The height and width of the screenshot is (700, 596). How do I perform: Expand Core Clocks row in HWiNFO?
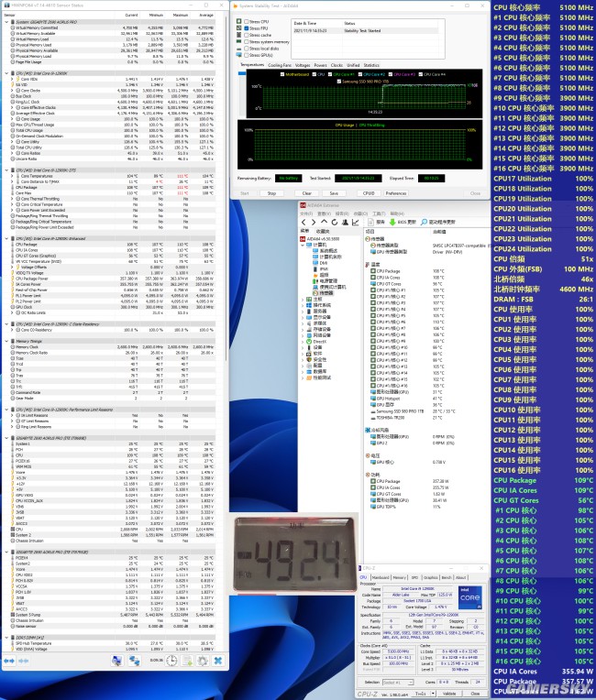coord(12,90)
